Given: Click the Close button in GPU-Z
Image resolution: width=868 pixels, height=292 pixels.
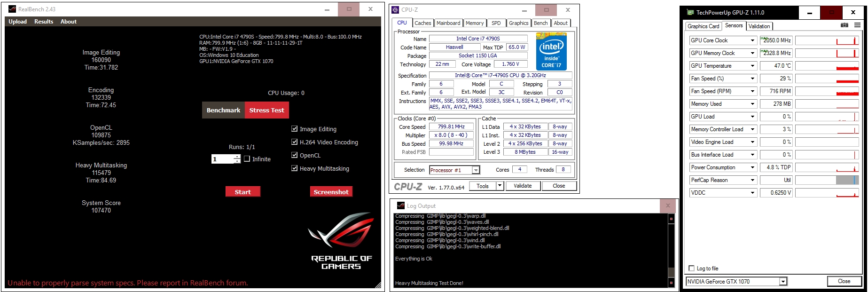Looking at the screenshot, I should [844, 281].
